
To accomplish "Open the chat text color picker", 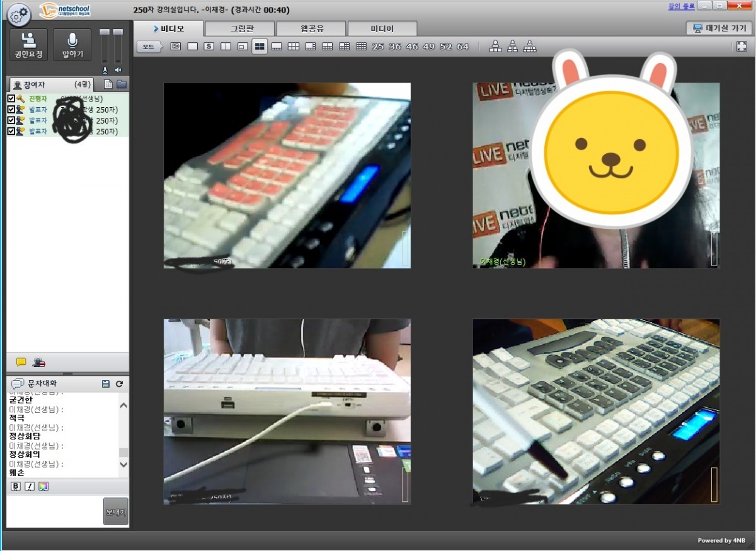I will tap(43, 486).
